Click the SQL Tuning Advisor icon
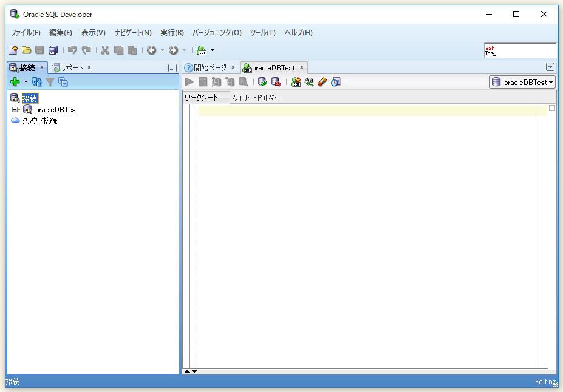 tap(243, 82)
